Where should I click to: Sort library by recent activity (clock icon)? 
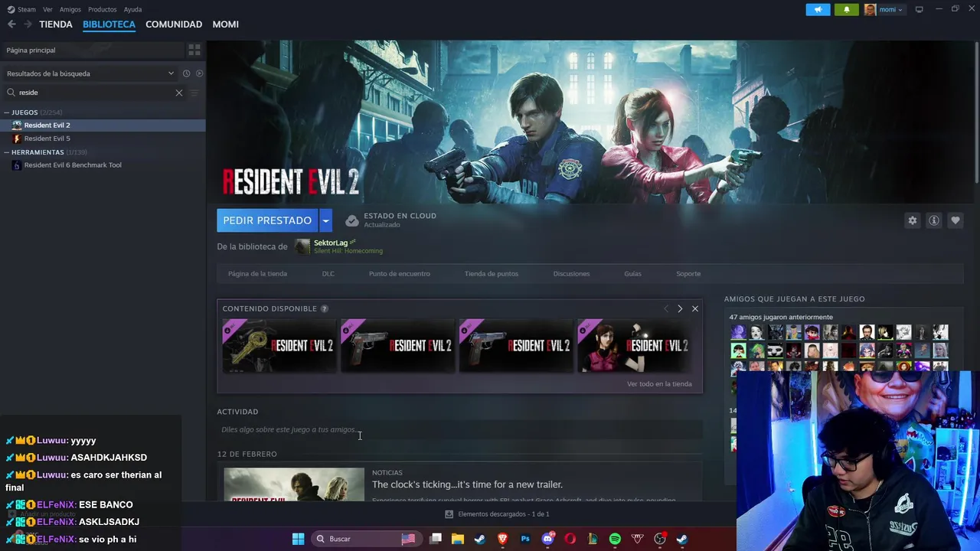coord(186,73)
